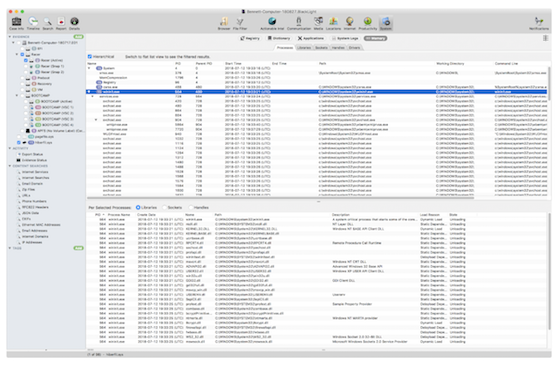Viewport: 560px width, 367px height.
Task: Switch to the Drivers tab
Action: [354, 47]
